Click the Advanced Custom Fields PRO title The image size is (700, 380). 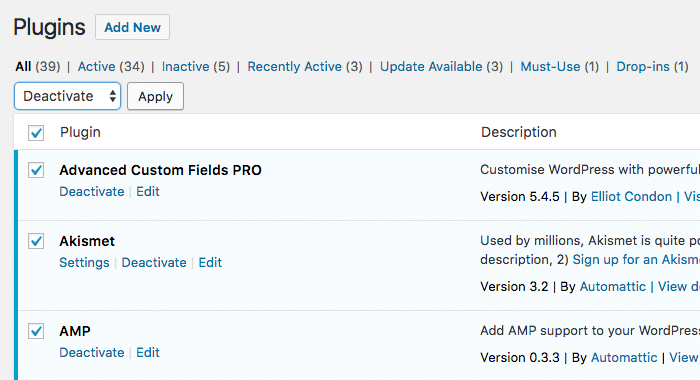point(160,170)
